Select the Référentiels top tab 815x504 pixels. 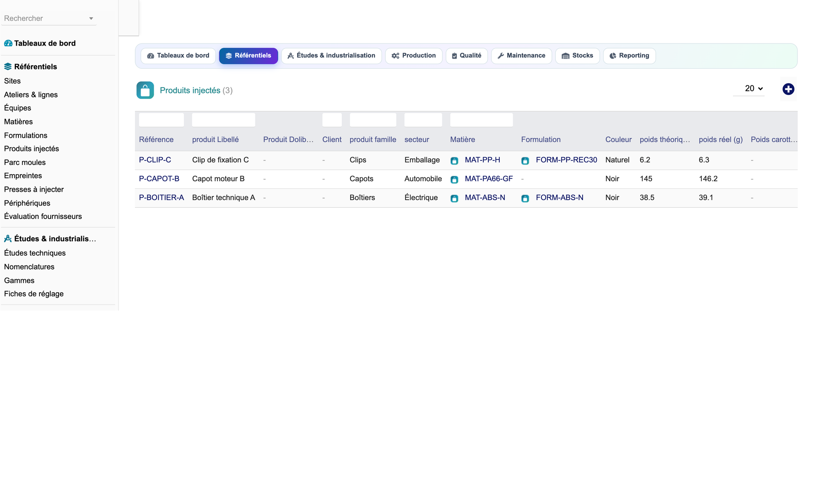[248, 56]
